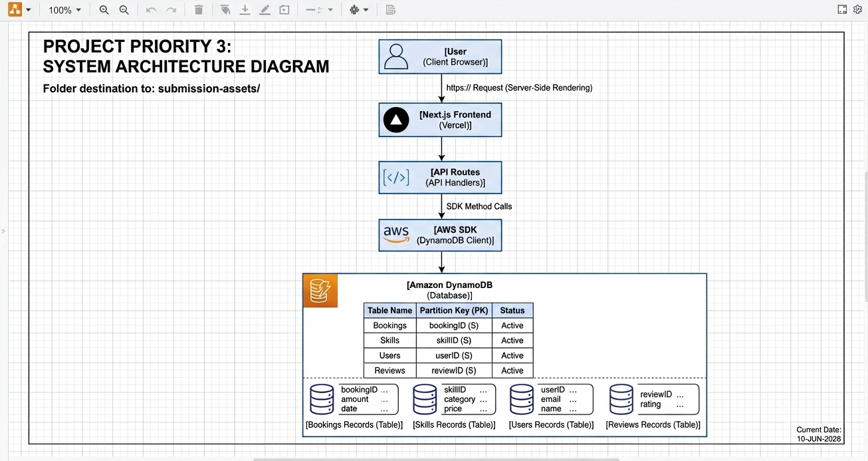
Task: Click the settings gear icon top right
Action: pos(857,9)
